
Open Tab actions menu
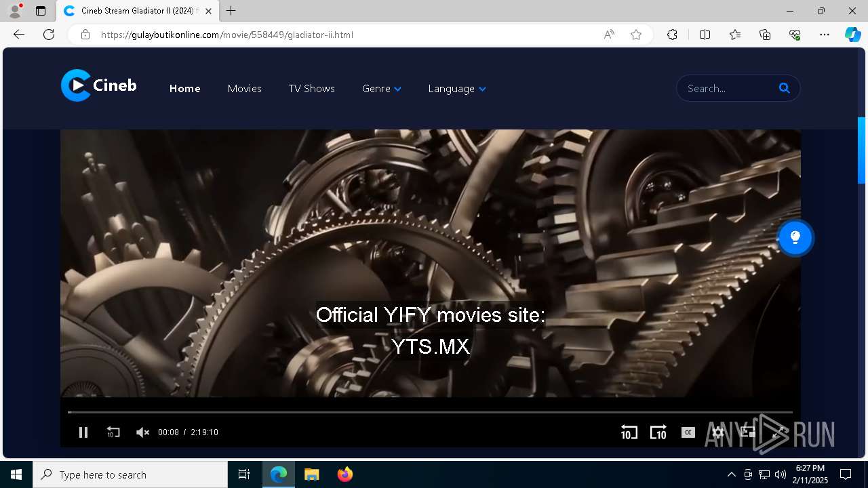[41, 11]
